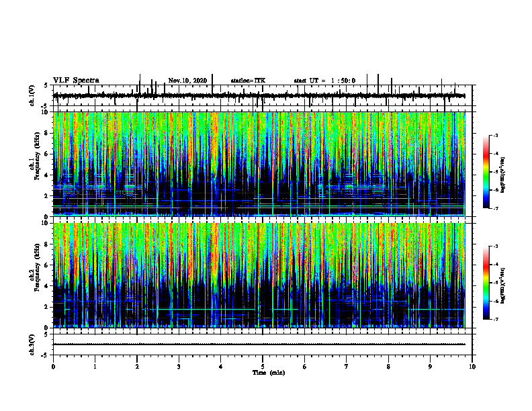Click the ch.2 spectrogram panel

pyautogui.click(x=259, y=275)
